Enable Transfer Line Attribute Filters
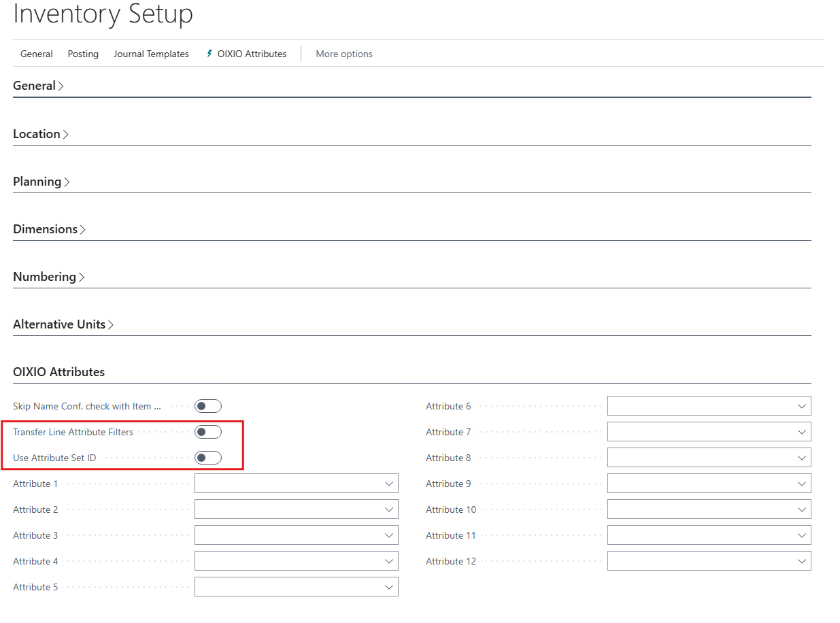 208,432
